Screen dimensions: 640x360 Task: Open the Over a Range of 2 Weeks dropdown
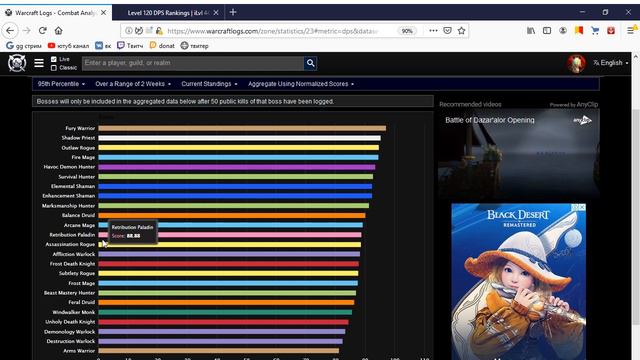133,84
